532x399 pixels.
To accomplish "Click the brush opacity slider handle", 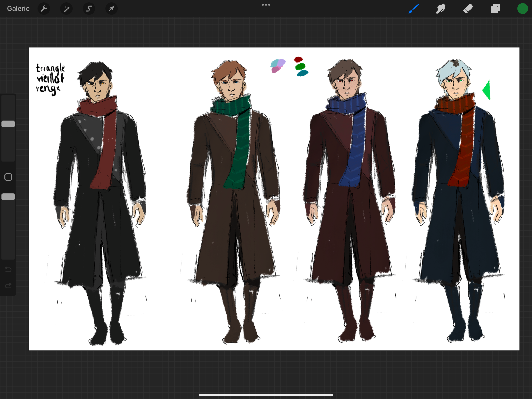I will coord(8,197).
